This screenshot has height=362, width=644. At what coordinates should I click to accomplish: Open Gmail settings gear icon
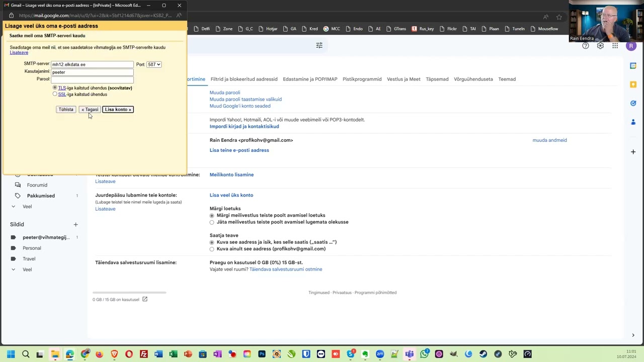[600, 46]
